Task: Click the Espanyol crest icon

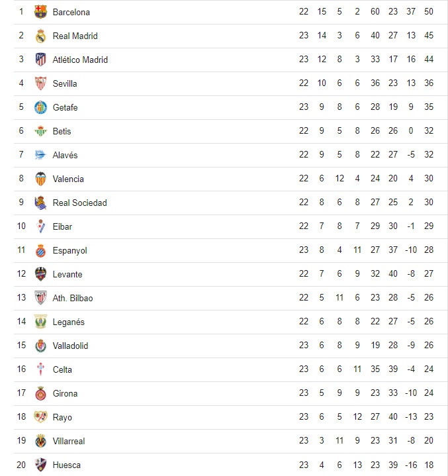Action: point(41,250)
